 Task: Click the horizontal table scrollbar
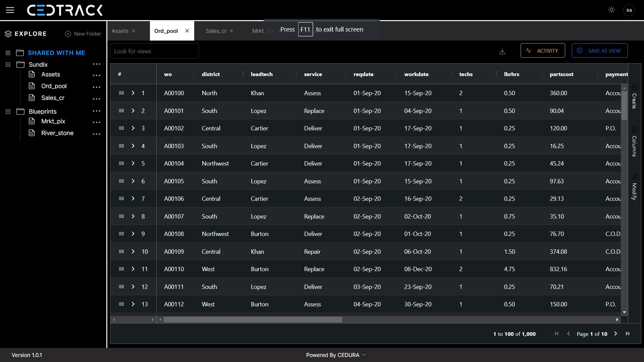[253, 320]
